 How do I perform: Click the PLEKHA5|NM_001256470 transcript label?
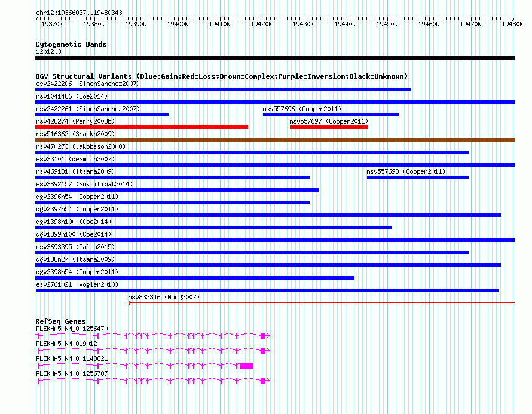[x=72, y=329]
